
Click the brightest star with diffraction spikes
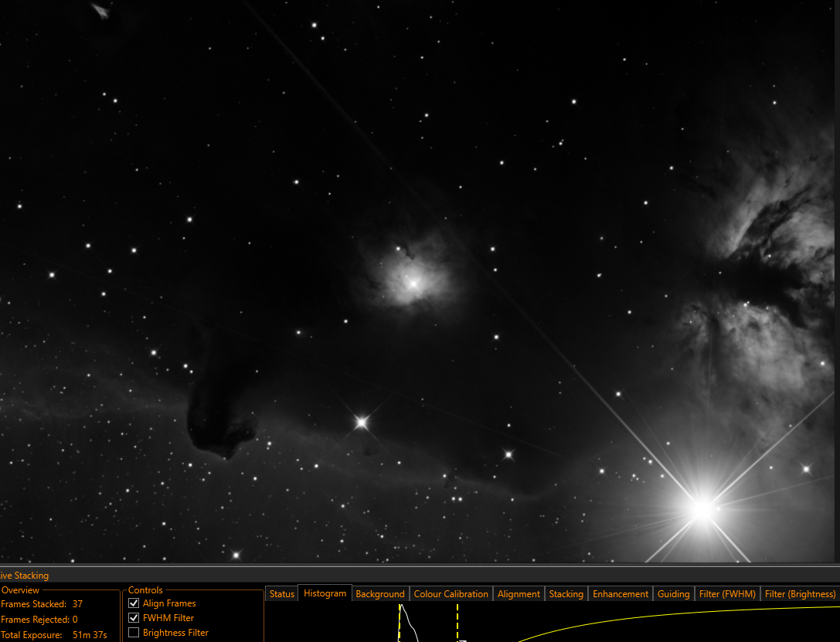(x=702, y=510)
